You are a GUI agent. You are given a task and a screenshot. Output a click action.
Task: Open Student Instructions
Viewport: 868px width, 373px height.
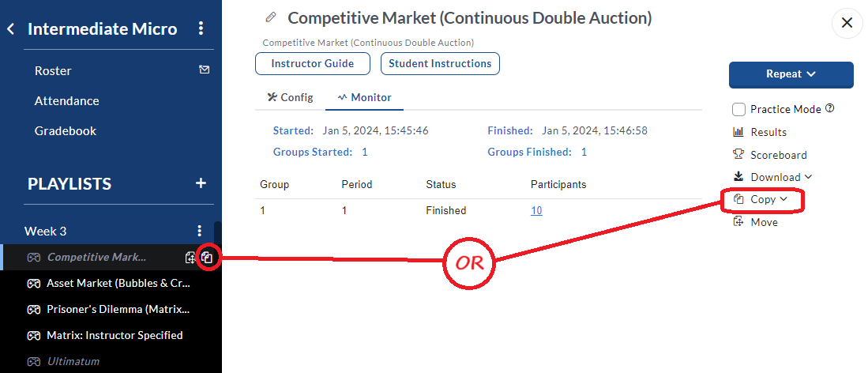[440, 64]
